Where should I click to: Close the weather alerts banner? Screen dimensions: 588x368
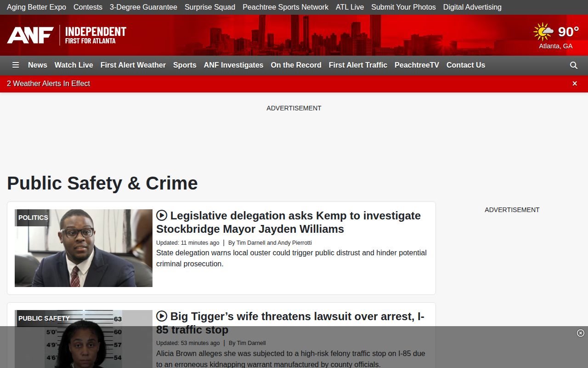point(575,83)
